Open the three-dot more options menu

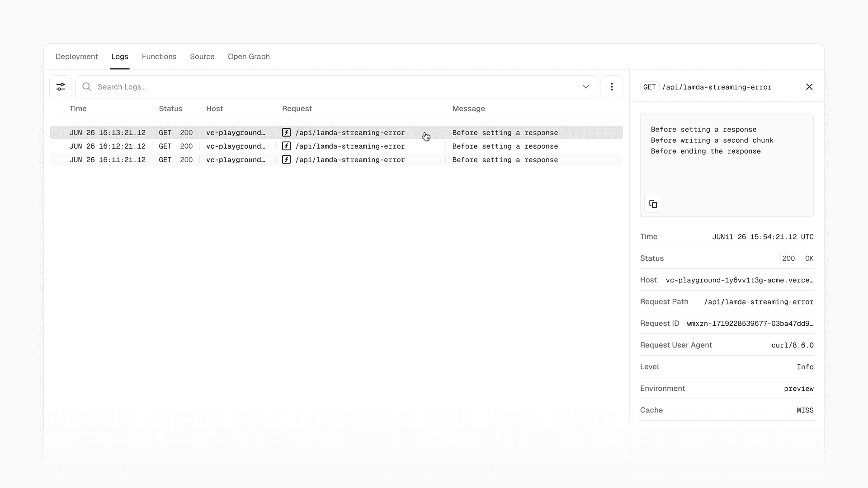point(612,87)
